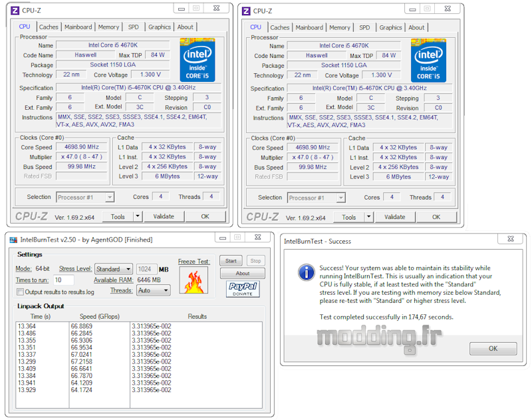This screenshot has width=532, height=420.
Task: Click the Linpack Output results list
Action: click(x=139, y=365)
